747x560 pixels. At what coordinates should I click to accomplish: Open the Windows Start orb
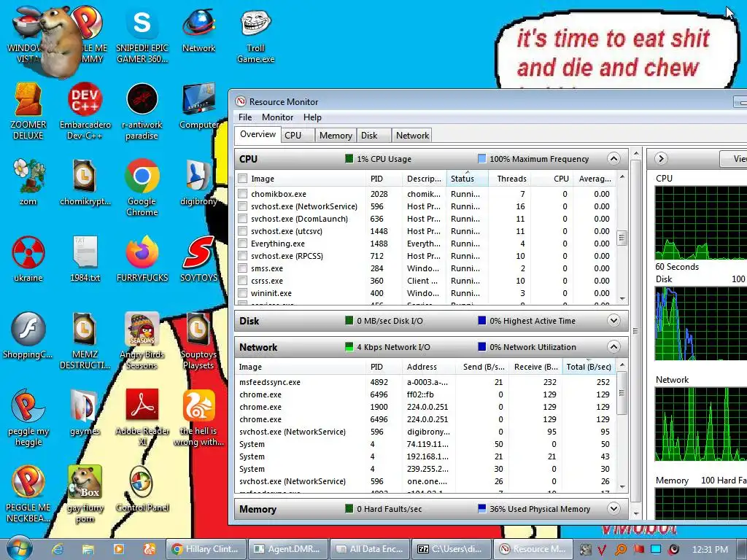coord(20,548)
